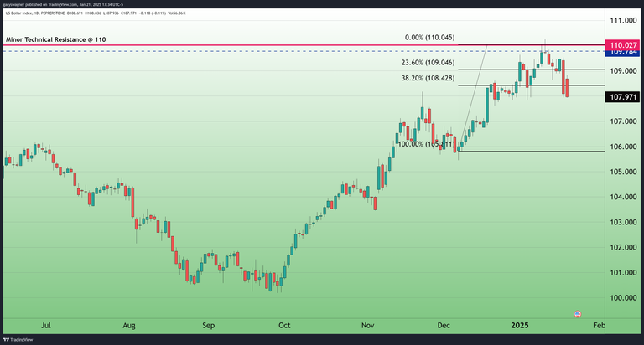Click the 100.000 price axis label

pos(622,298)
